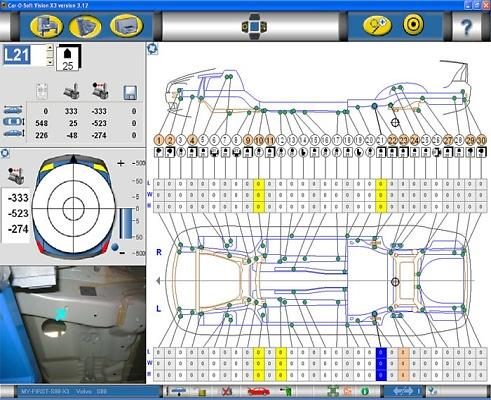This screenshot has height=400, width=491.
Task: Open the printer icon in top toolbar
Action: pos(126,26)
